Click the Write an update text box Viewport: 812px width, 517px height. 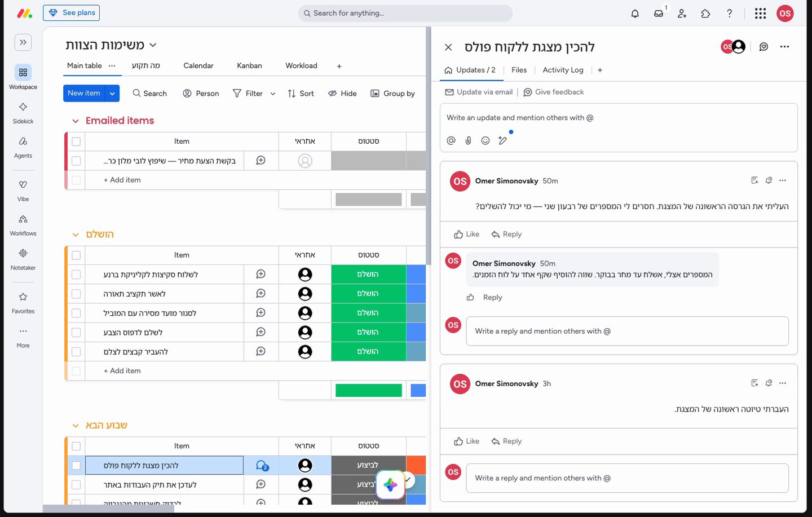619,118
